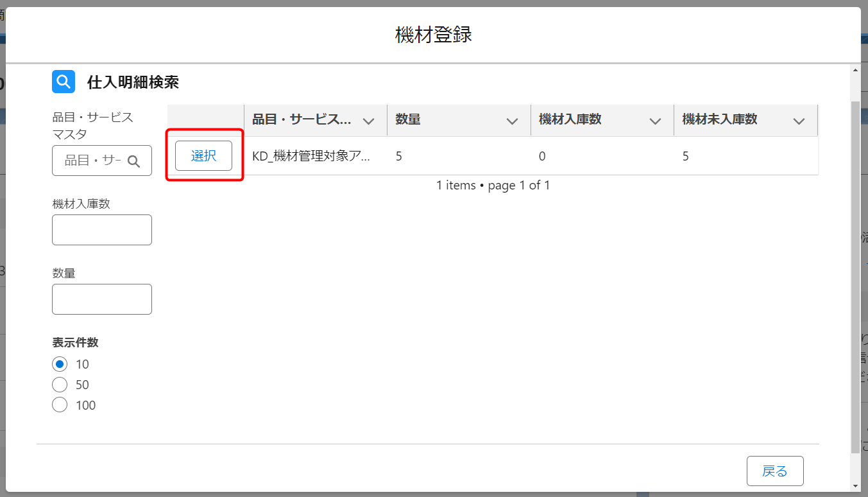Click the scrollbar down arrow in dialog
868x497 pixels.
[x=855, y=485]
